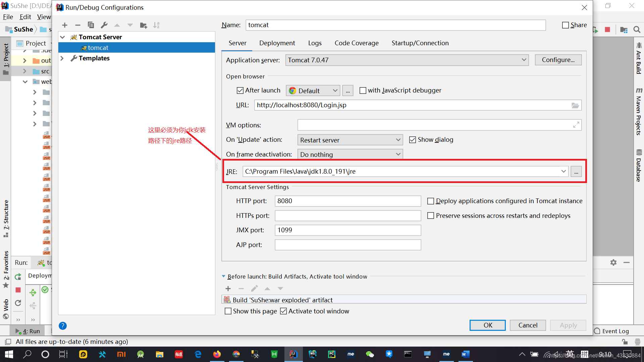Open edit defaults with the wrench icon
Viewport: 644px width, 362px height.
104,25
